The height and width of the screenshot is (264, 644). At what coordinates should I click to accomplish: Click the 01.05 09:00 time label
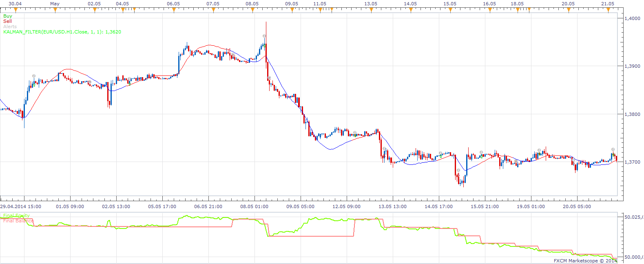tap(70, 206)
